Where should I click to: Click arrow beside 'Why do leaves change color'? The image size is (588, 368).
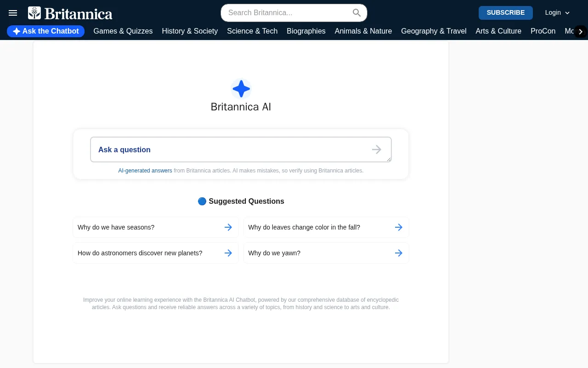pyautogui.click(x=399, y=227)
